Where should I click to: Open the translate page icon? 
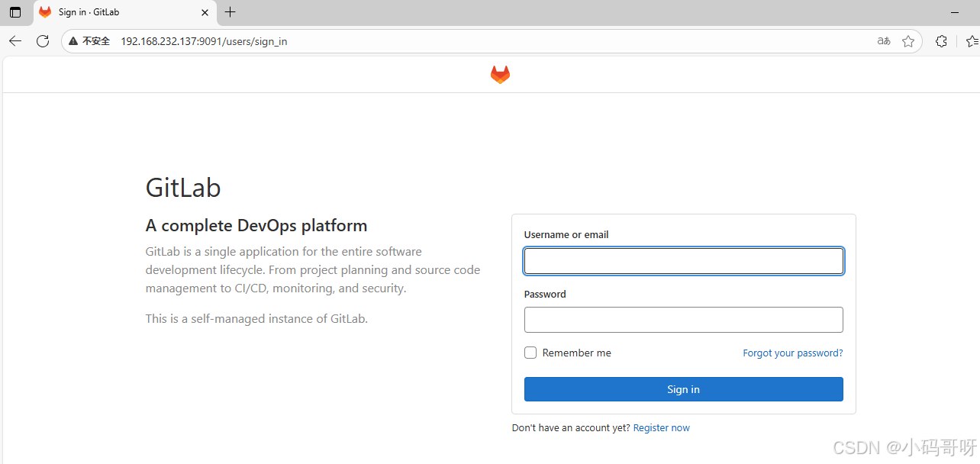coord(884,41)
